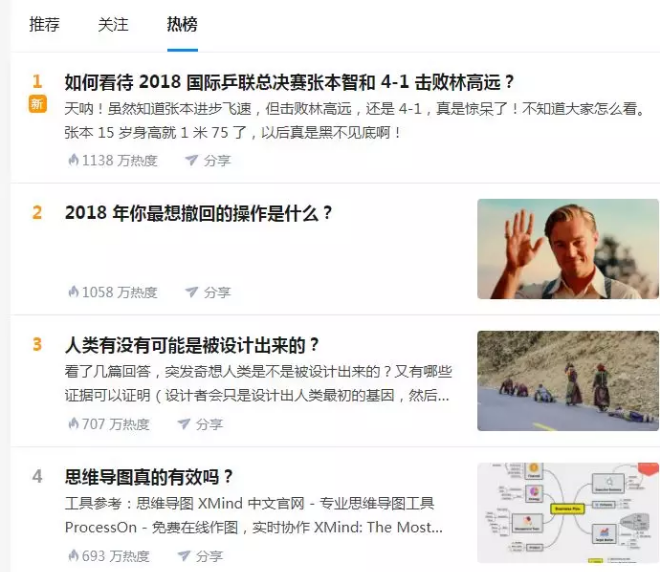
Task: Click the mind map diagram thumbnail
Action: click(x=568, y=513)
